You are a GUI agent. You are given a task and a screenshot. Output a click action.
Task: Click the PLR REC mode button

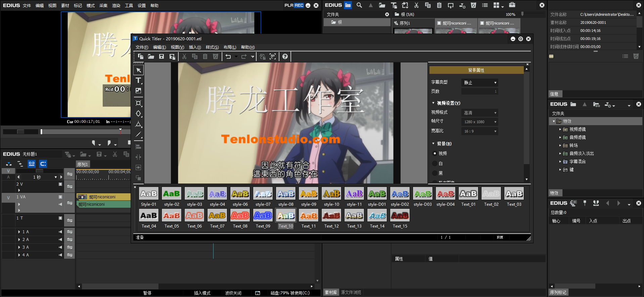[294, 5]
